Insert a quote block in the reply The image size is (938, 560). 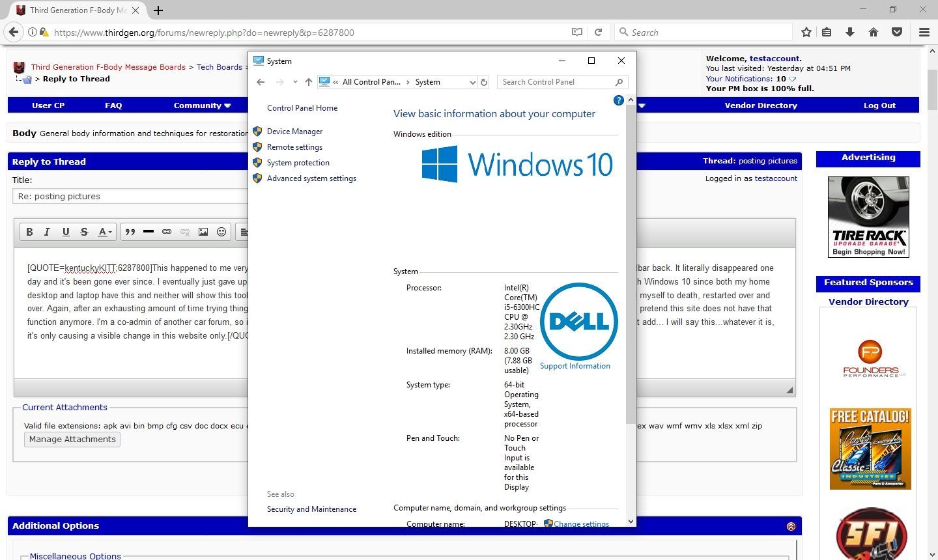coord(130,232)
